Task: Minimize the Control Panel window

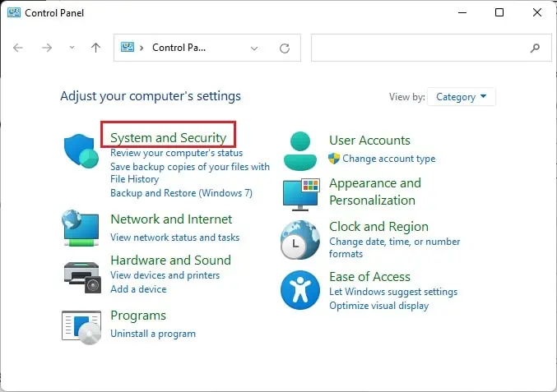Action: (462, 13)
